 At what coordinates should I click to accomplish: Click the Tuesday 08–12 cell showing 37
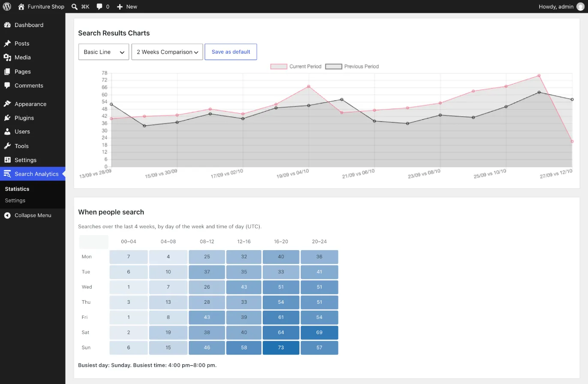[x=207, y=272]
